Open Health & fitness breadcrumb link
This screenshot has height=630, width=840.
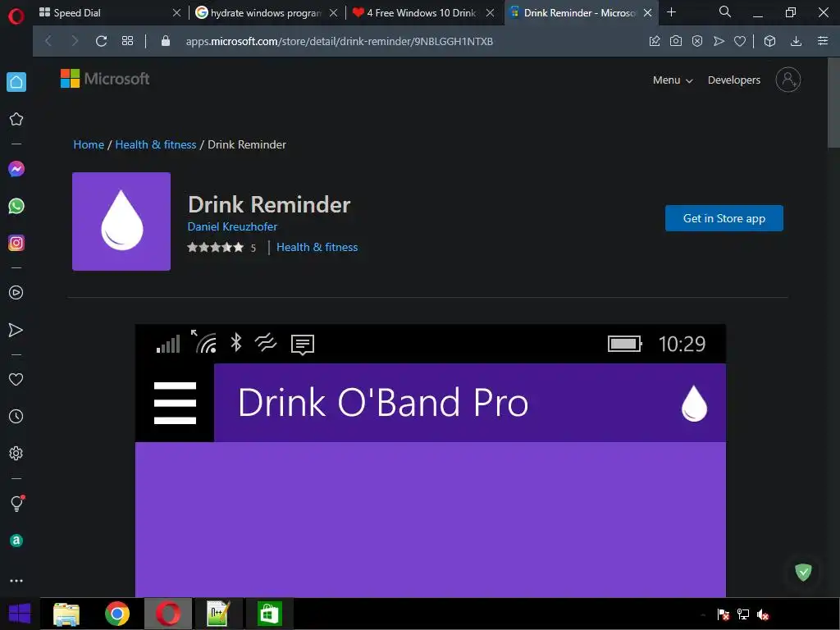pyautogui.click(x=155, y=144)
